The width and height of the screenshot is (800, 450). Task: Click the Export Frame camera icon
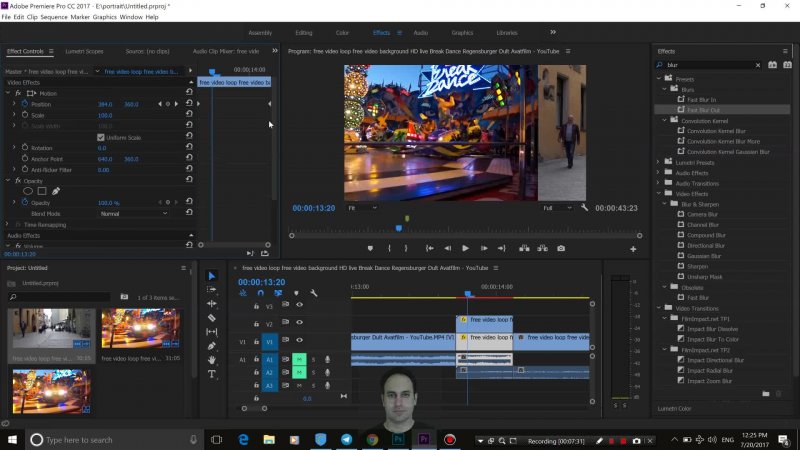tap(561, 248)
